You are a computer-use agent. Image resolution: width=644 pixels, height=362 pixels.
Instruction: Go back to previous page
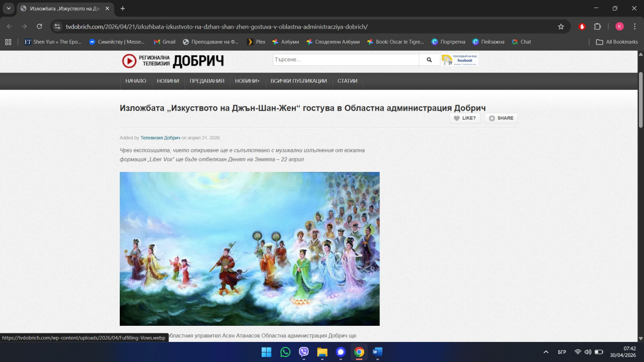[x=10, y=26]
